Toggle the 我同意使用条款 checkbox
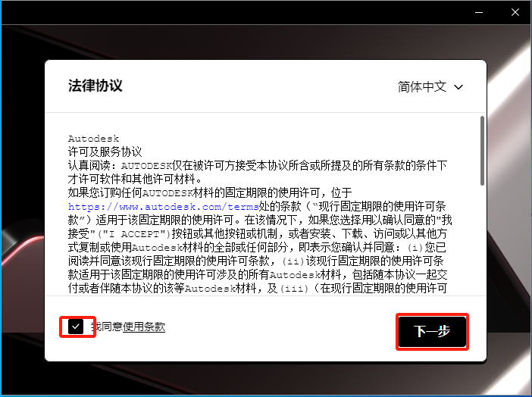The image size is (532, 397). (76, 327)
